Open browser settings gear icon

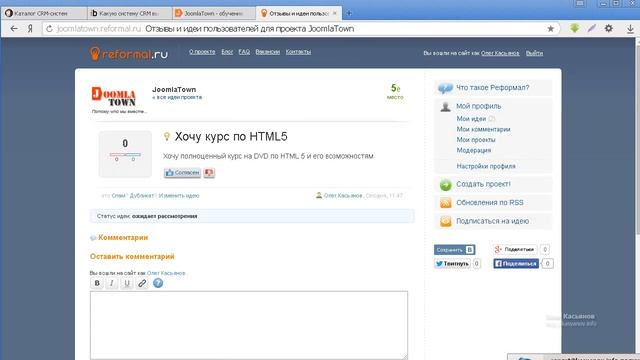(609, 28)
